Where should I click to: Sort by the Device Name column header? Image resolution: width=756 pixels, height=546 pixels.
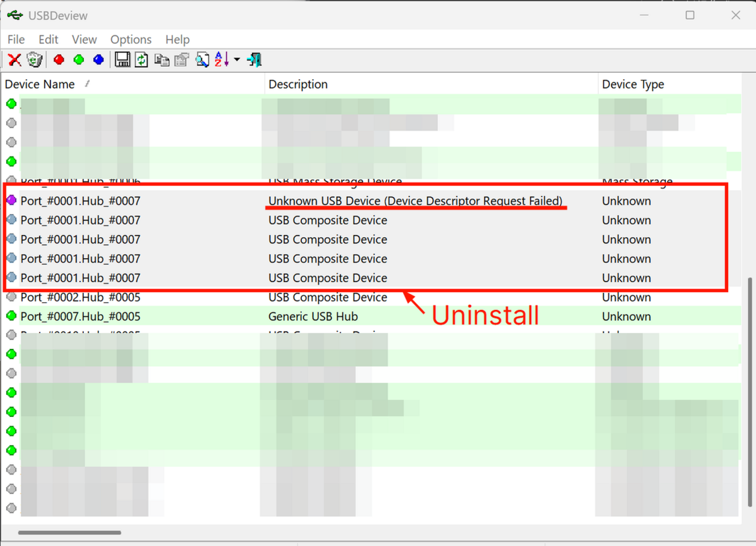[x=133, y=84]
